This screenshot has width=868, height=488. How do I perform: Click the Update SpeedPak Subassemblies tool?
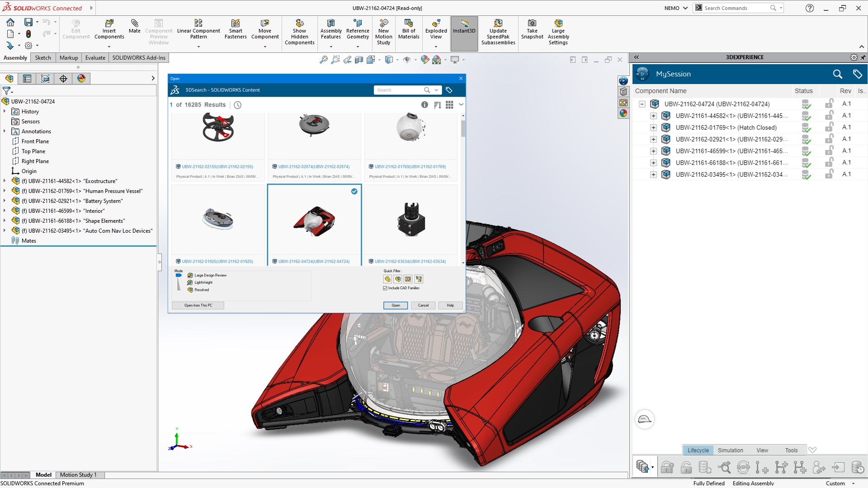click(498, 29)
